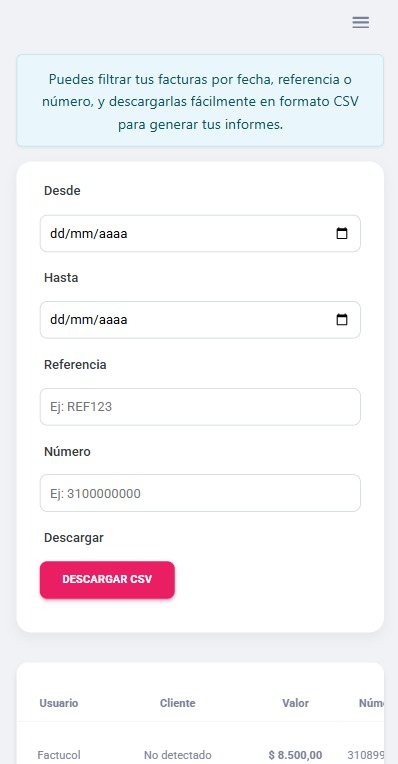Select the Factucol user cell
This screenshot has height=764, width=398.
(x=59, y=755)
